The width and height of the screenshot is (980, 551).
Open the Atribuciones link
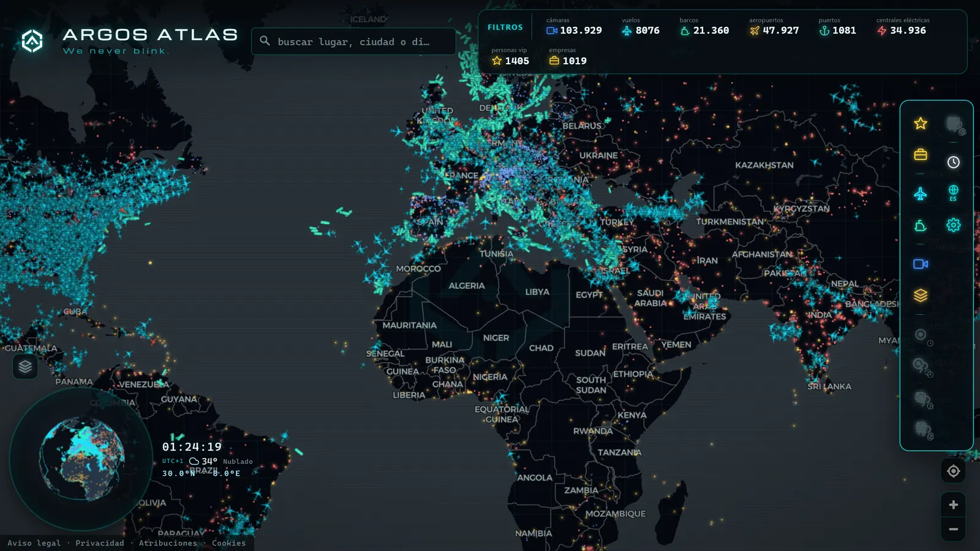168,543
